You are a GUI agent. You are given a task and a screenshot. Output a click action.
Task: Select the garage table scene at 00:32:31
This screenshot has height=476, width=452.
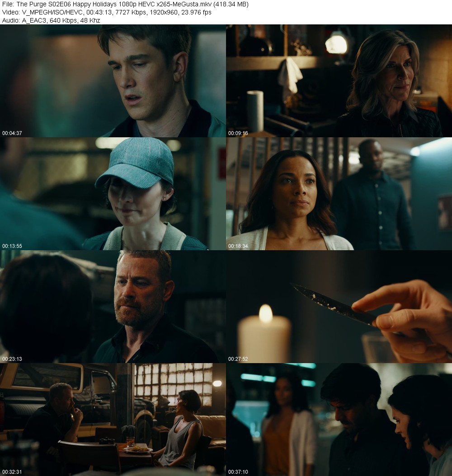pyautogui.click(x=113, y=420)
